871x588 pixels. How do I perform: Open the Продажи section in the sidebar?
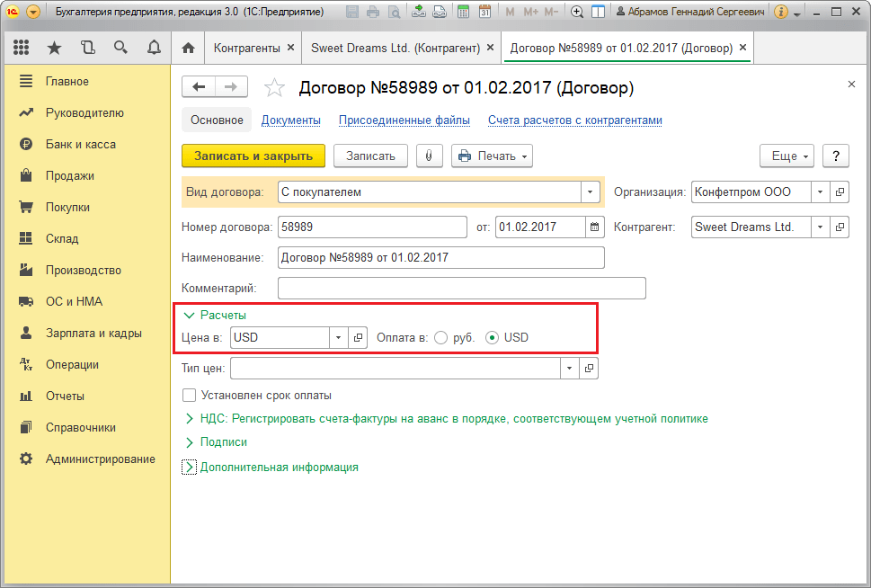(70, 176)
